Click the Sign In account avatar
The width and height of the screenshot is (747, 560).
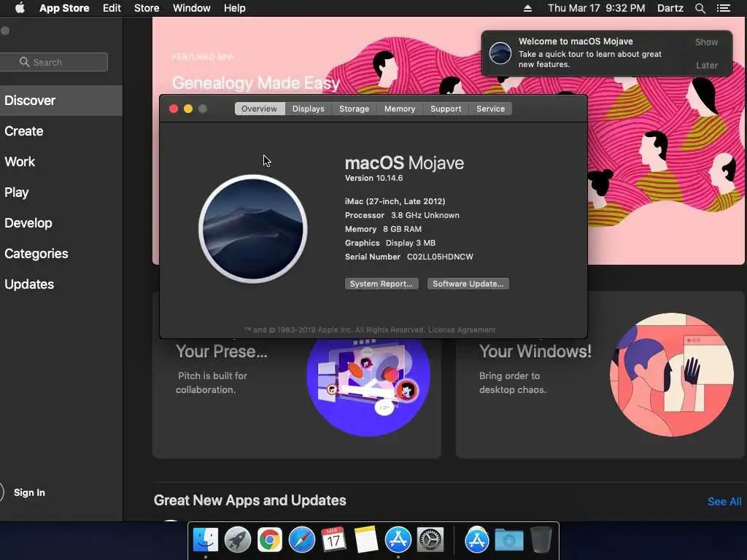pos(1,492)
